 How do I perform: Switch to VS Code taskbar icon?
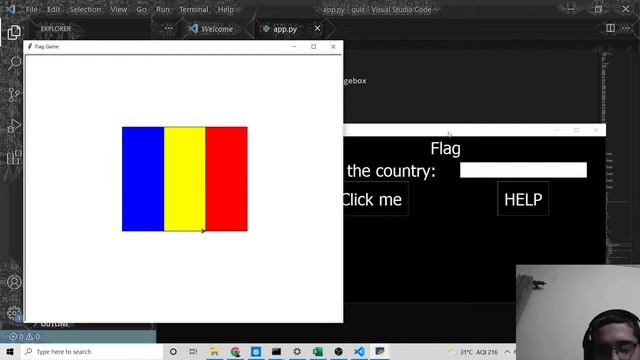click(359, 351)
